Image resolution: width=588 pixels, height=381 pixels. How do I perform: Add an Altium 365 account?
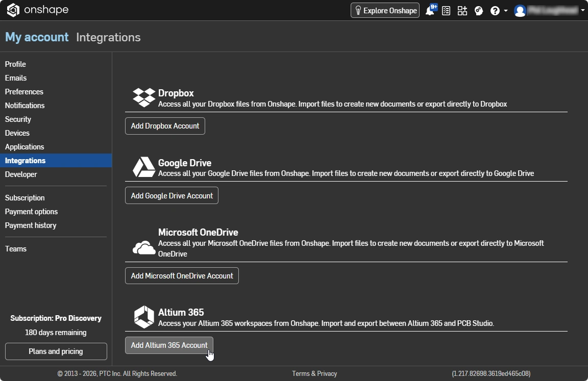[169, 345]
